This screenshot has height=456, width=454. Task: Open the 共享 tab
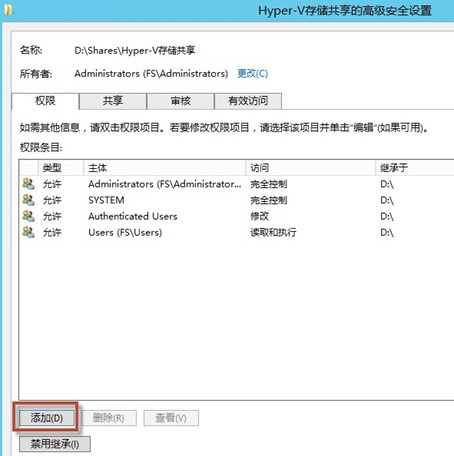click(x=113, y=101)
